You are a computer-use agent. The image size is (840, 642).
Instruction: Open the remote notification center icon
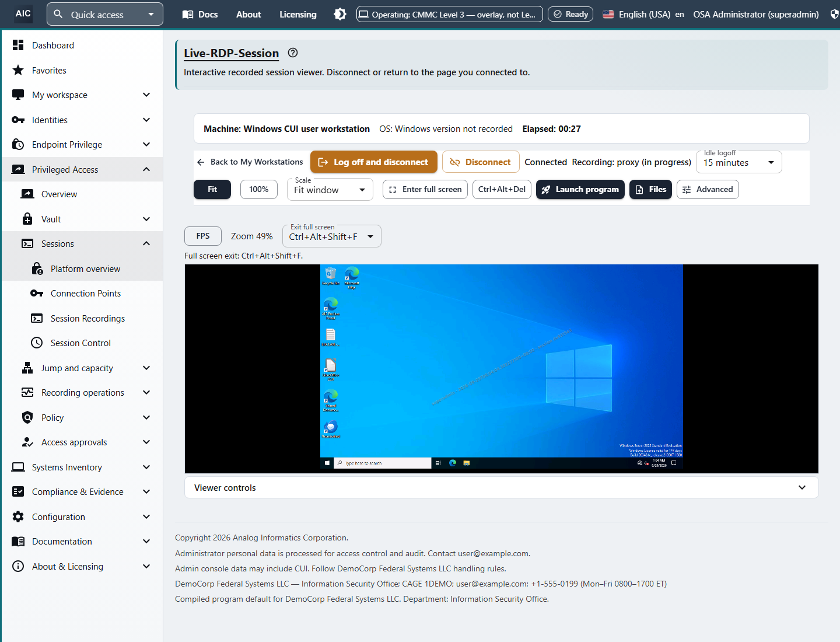pos(674,463)
